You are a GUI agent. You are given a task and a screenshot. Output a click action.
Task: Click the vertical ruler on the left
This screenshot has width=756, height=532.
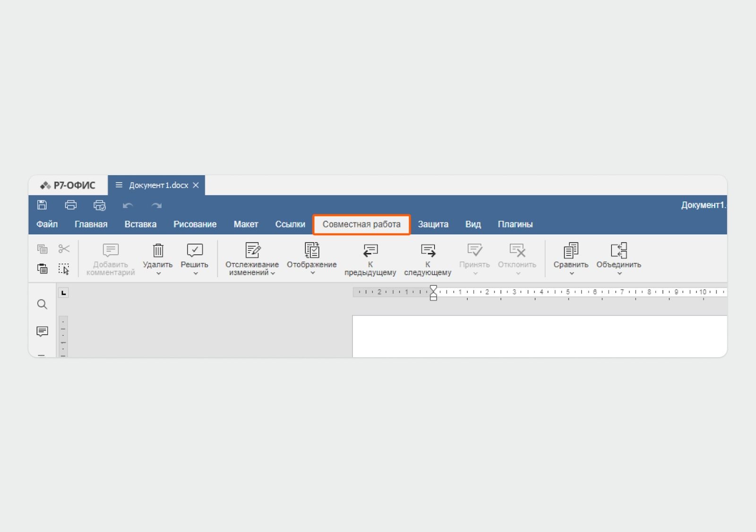(x=63, y=336)
